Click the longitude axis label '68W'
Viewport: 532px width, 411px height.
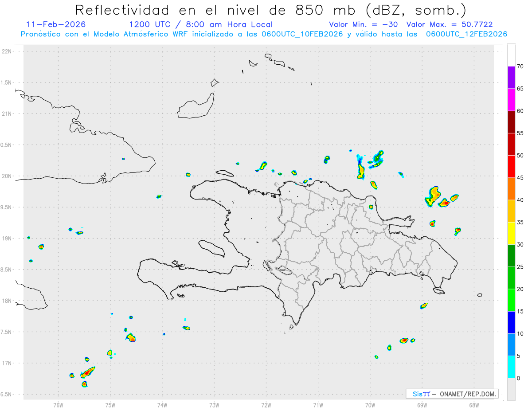point(474,404)
